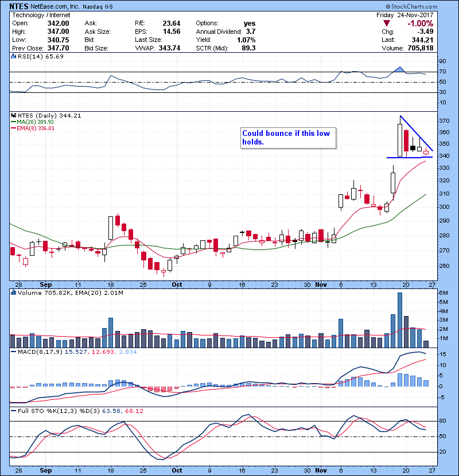
Task: Click the P/E value 23.64
Action: [x=172, y=24]
